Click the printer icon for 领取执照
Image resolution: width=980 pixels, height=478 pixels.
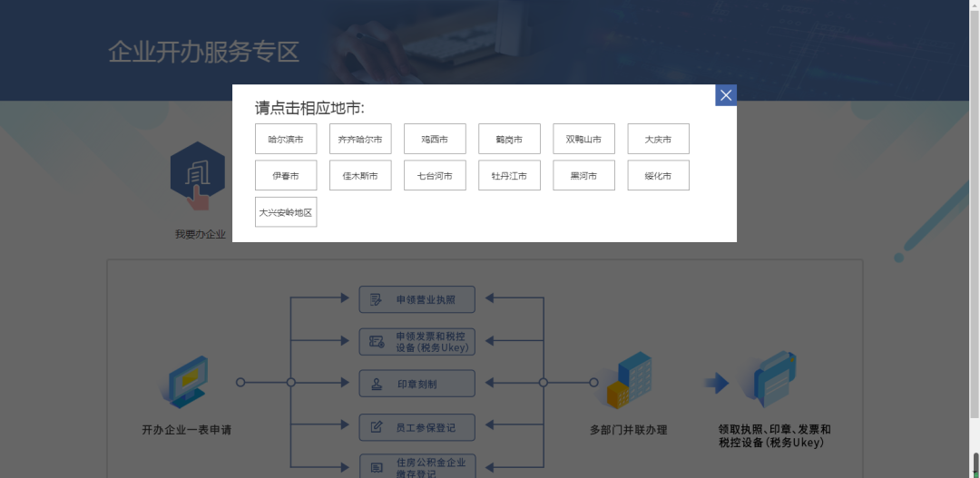(773, 379)
